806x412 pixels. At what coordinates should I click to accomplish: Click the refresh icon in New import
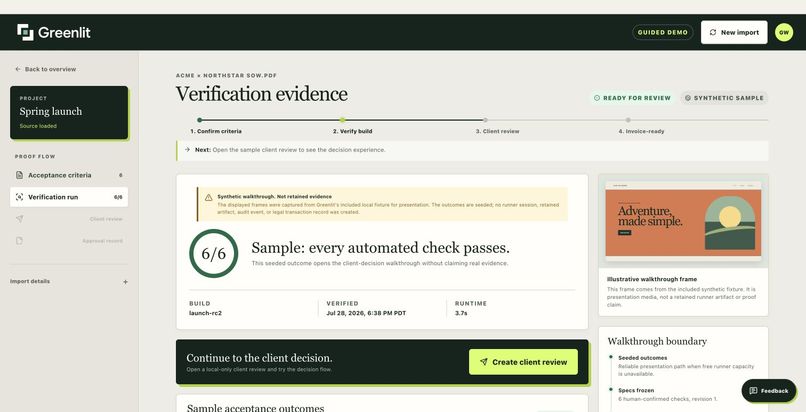[713, 32]
